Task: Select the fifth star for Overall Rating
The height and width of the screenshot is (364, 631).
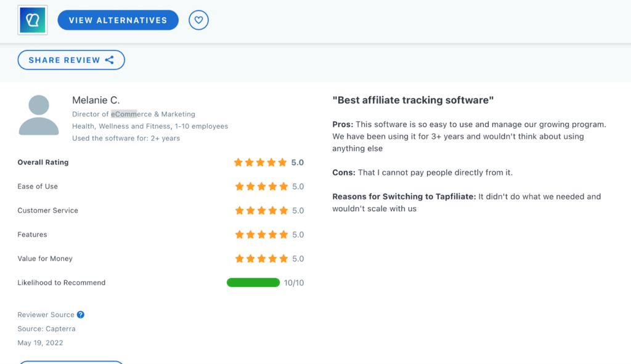Action: coord(283,162)
